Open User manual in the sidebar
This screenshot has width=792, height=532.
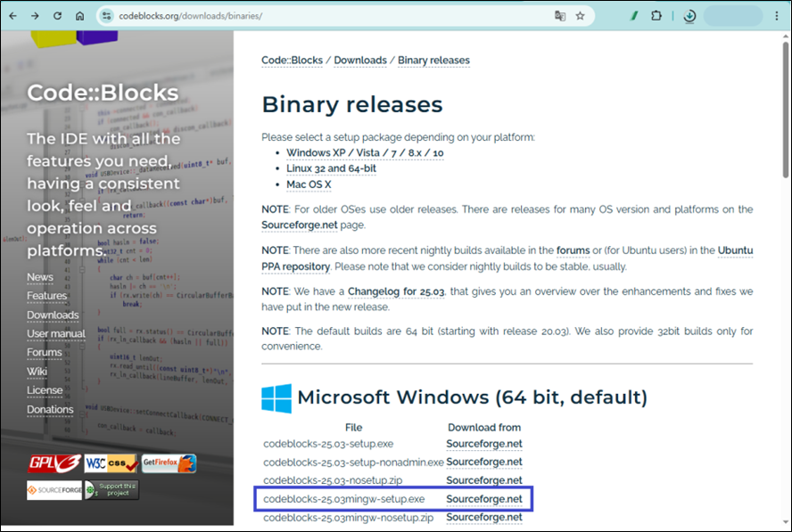(x=56, y=333)
